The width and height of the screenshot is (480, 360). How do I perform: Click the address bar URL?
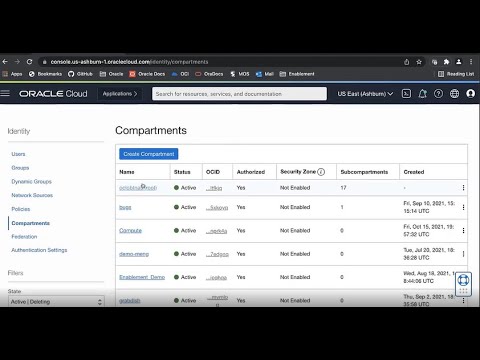click(129, 62)
